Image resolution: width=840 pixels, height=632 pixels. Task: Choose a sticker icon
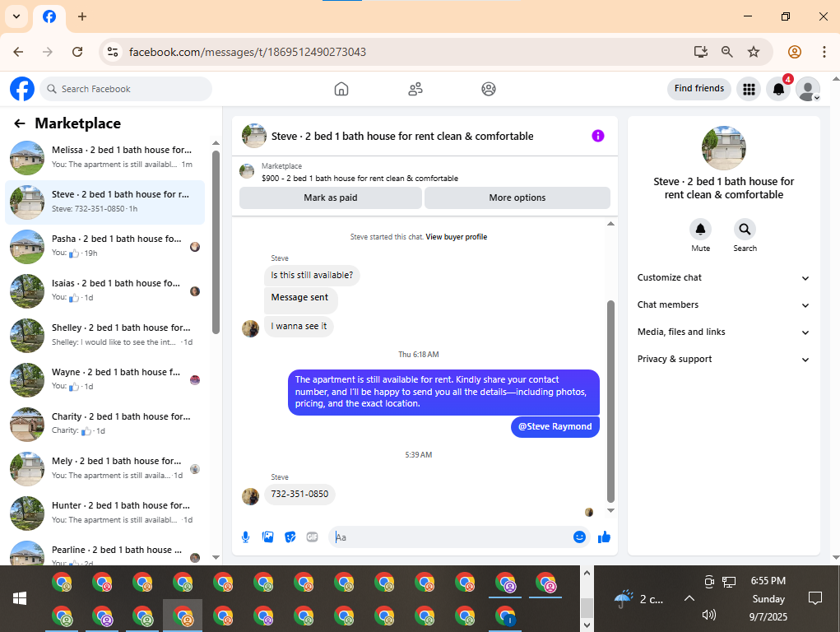(x=290, y=537)
